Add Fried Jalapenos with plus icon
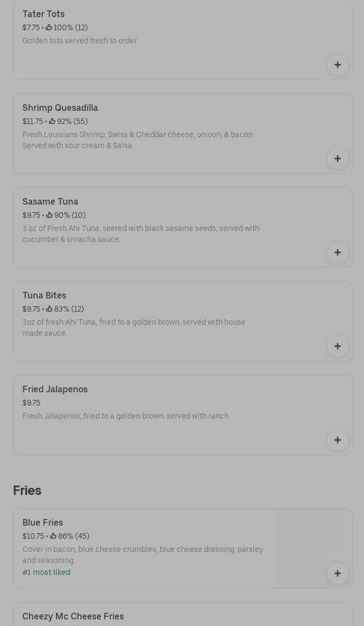364x626 pixels. tap(338, 440)
